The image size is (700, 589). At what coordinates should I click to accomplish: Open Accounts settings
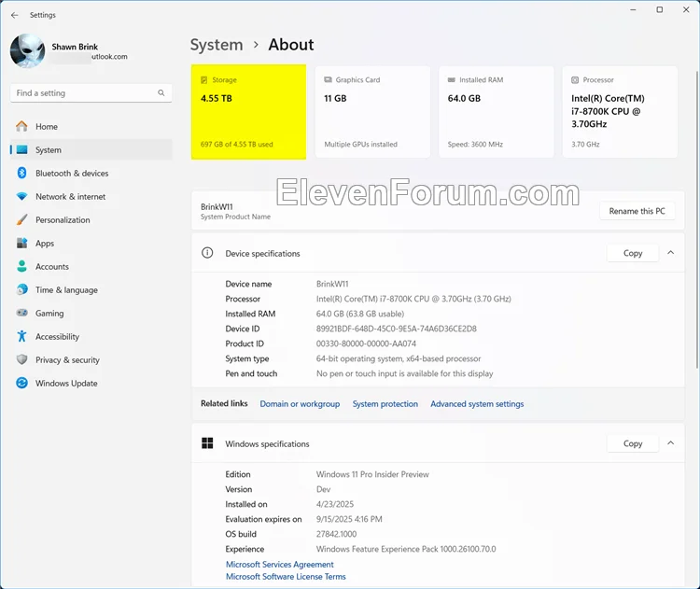click(91, 267)
